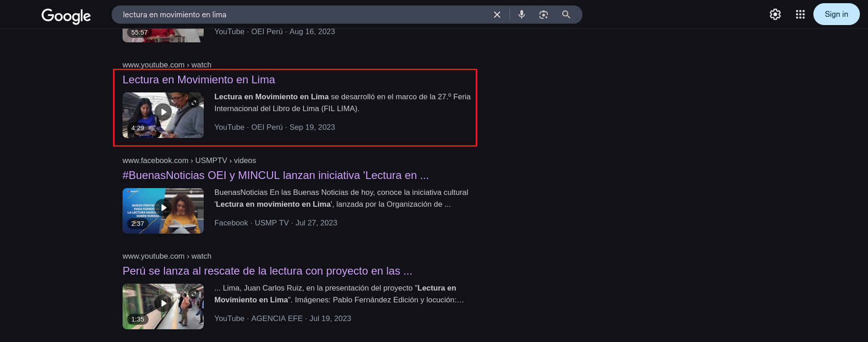The height and width of the screenshot is (342, 868).
Task: Play the 4:29 OEI Perú video thumbnail
Action: 163,112
